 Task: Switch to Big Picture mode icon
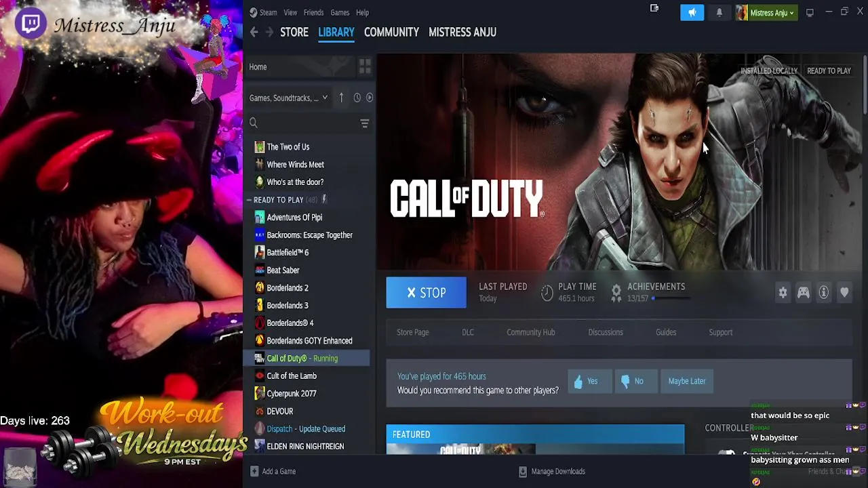[810, 12]
